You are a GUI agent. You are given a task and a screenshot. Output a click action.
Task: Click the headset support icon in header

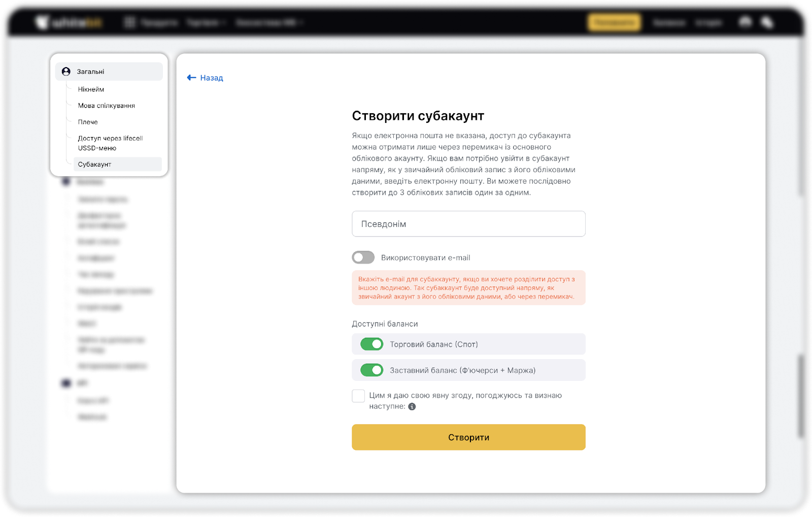[745, 22]
